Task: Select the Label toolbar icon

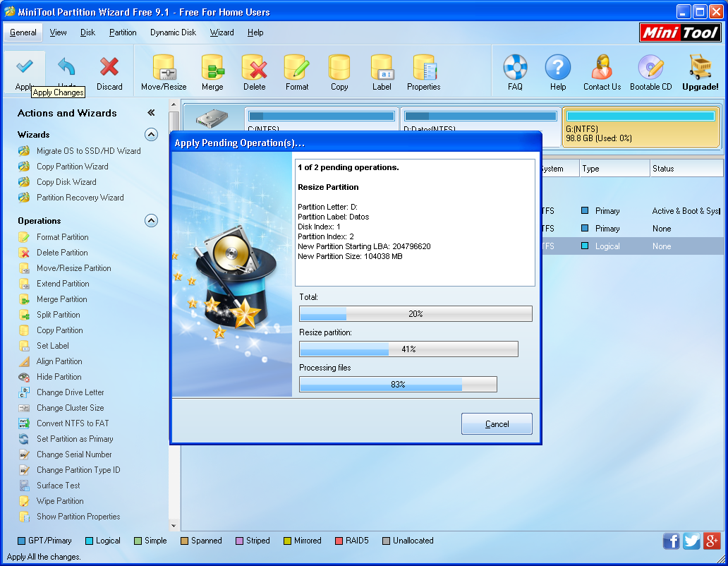Action: 382,71
